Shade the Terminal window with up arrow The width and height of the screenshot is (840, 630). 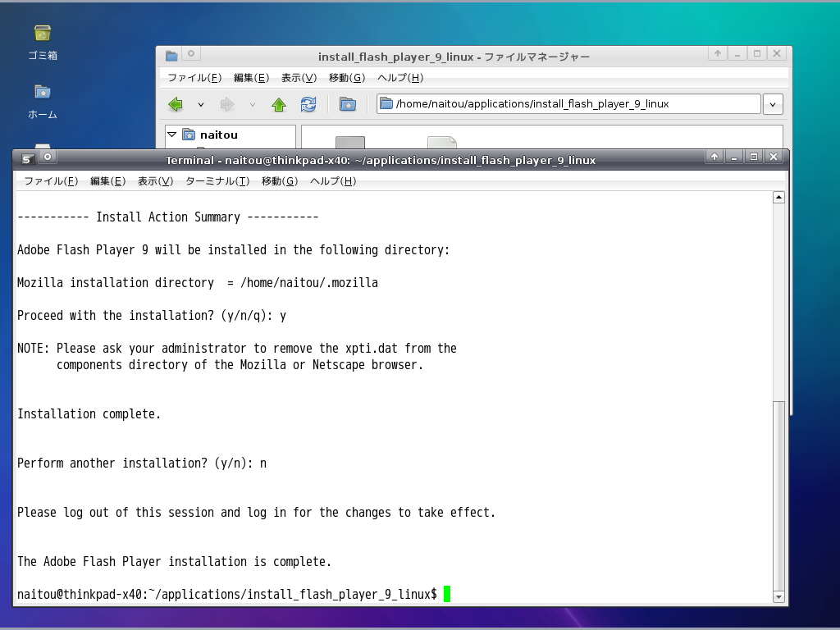coord(714,157)
